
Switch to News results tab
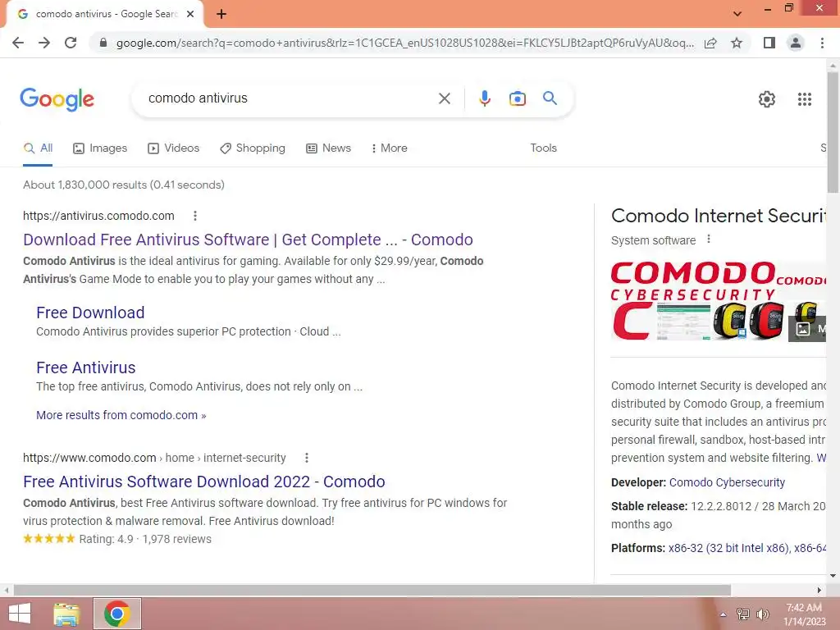coord(328,148)
